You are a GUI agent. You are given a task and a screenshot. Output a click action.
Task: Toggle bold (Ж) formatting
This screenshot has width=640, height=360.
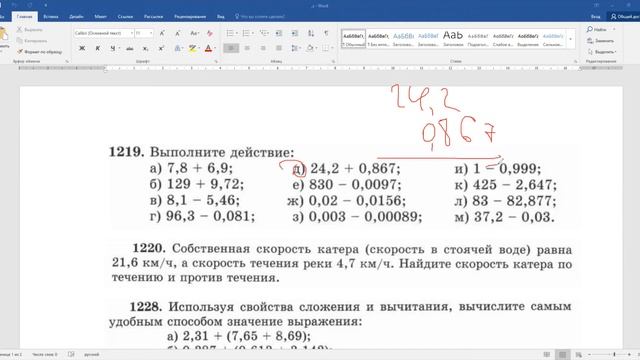[x=82, y=48]
